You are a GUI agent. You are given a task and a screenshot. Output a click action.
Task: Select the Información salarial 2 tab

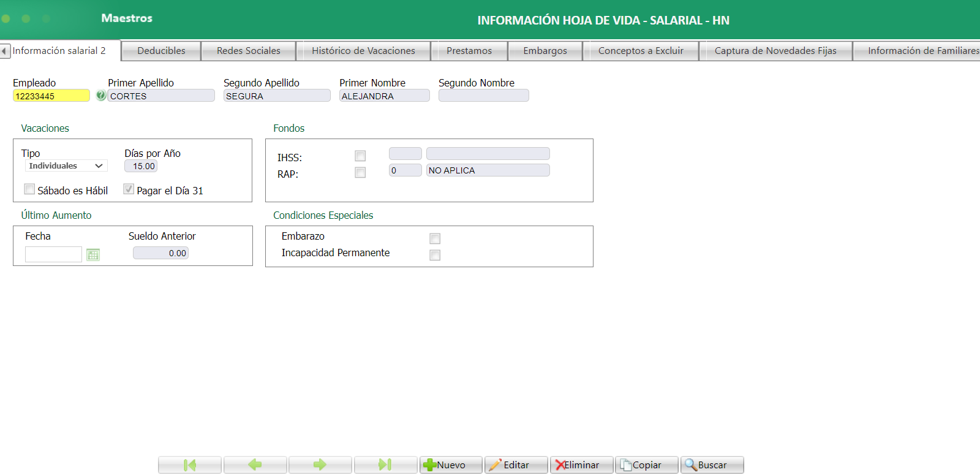(x=59, y=51)
